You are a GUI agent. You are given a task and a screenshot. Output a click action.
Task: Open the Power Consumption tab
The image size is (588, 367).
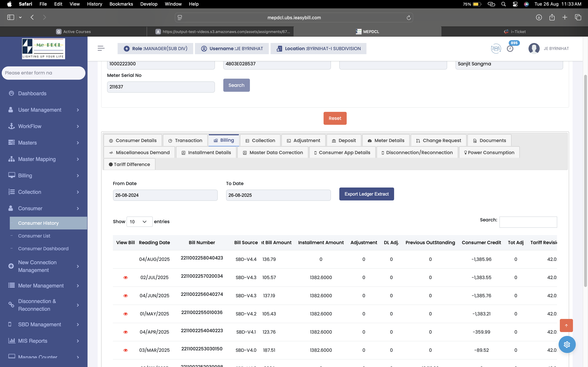489,152
